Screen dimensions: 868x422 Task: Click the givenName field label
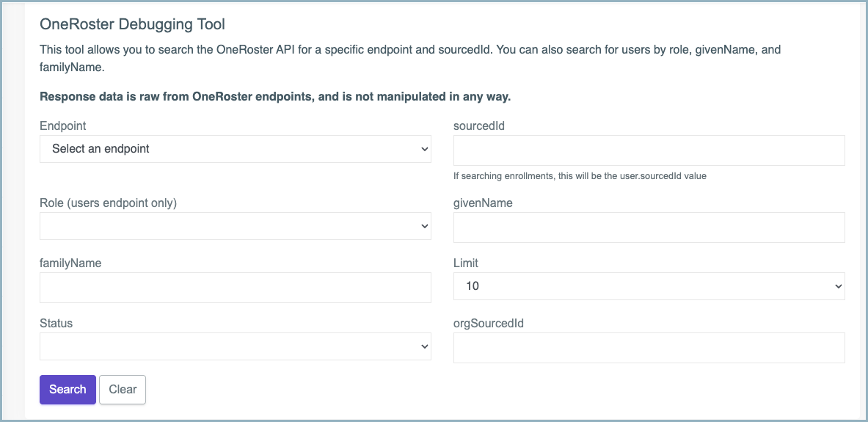(483, 203)
